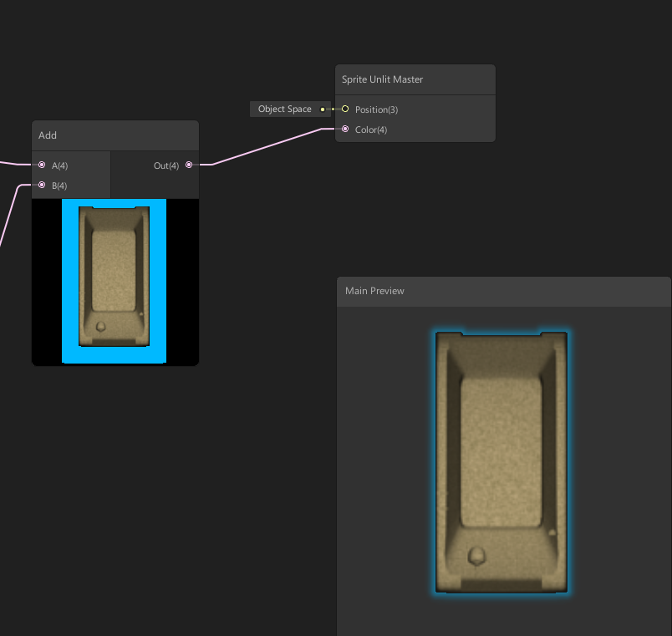The height and width of the screenshot is (636, 672).
Task: Select the Sprite Unlit Master title bar
Action: click(415, 79)
